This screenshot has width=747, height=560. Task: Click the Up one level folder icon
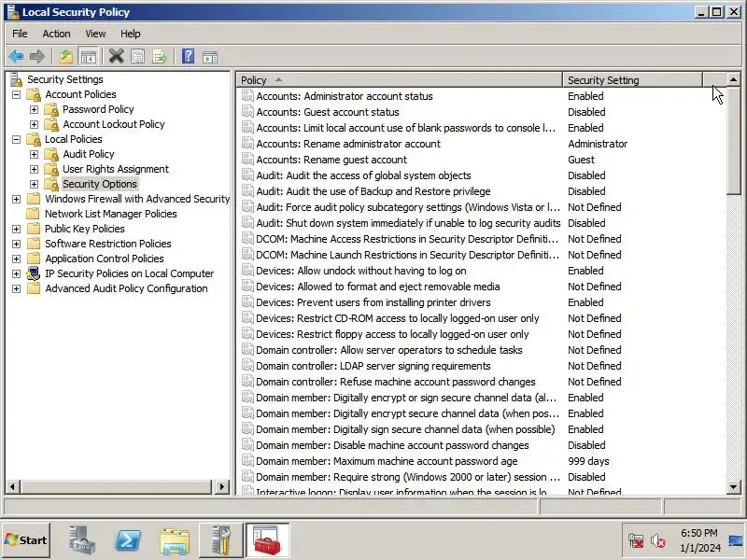click(x=66, y=57)
